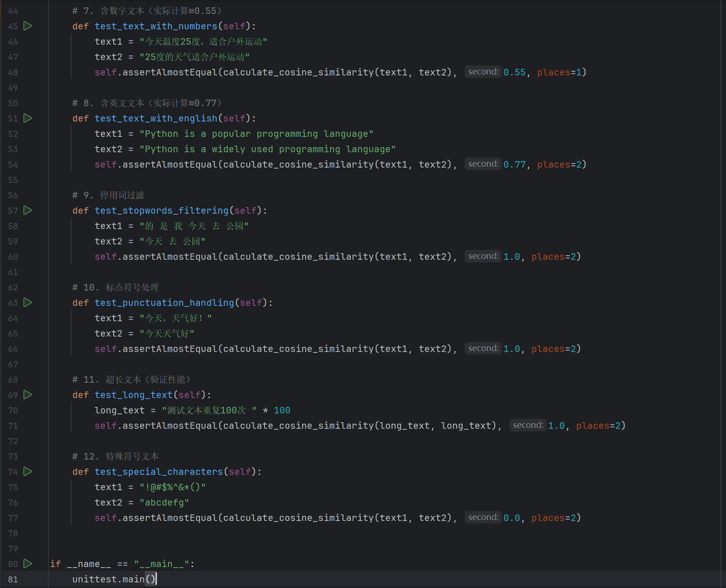The width and height of the screenshot is (726, 588).
Task: Click calculate_cosine_similarity on line 71
Action: pyautogui.click(x=299, y=426)
